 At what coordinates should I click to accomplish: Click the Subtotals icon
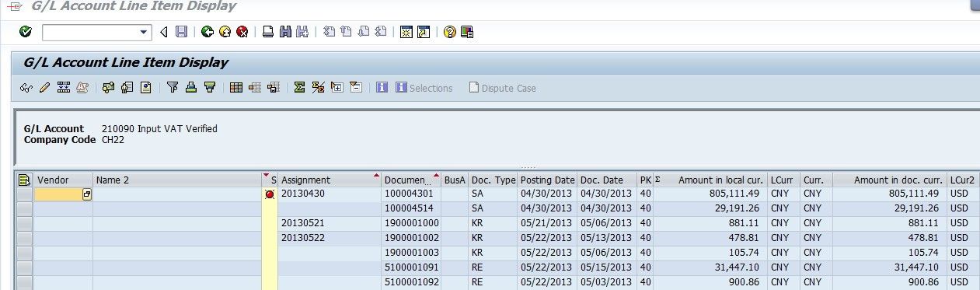[x=318, y=88]
